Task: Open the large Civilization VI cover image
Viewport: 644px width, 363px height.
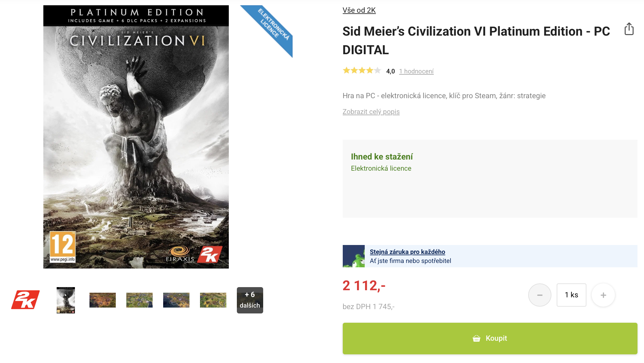Action: pyautogui.click(x=136, y=137)
